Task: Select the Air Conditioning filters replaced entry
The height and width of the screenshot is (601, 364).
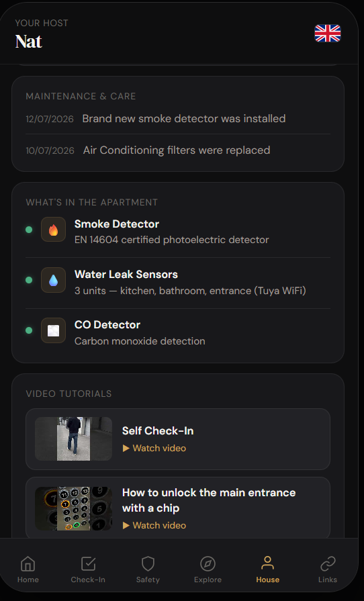Action: (x=178, y=150)
